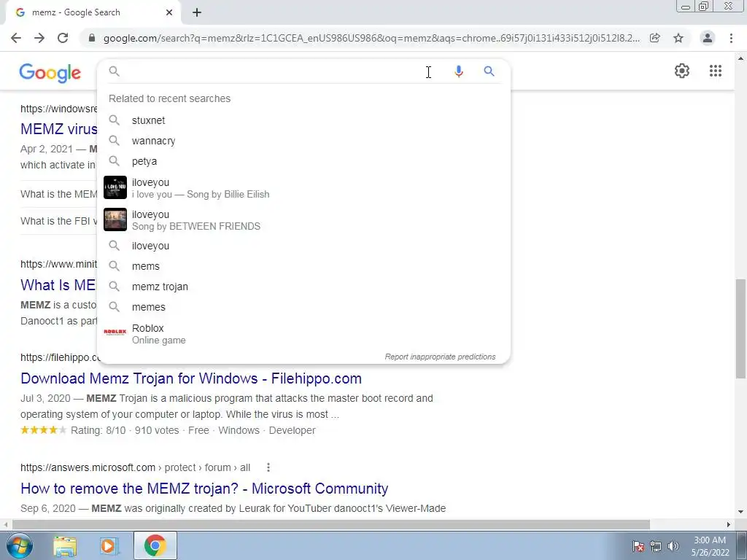Reload the page with the refresh icon
Viewport: 747px width, 560px height.
coord(63,38)
